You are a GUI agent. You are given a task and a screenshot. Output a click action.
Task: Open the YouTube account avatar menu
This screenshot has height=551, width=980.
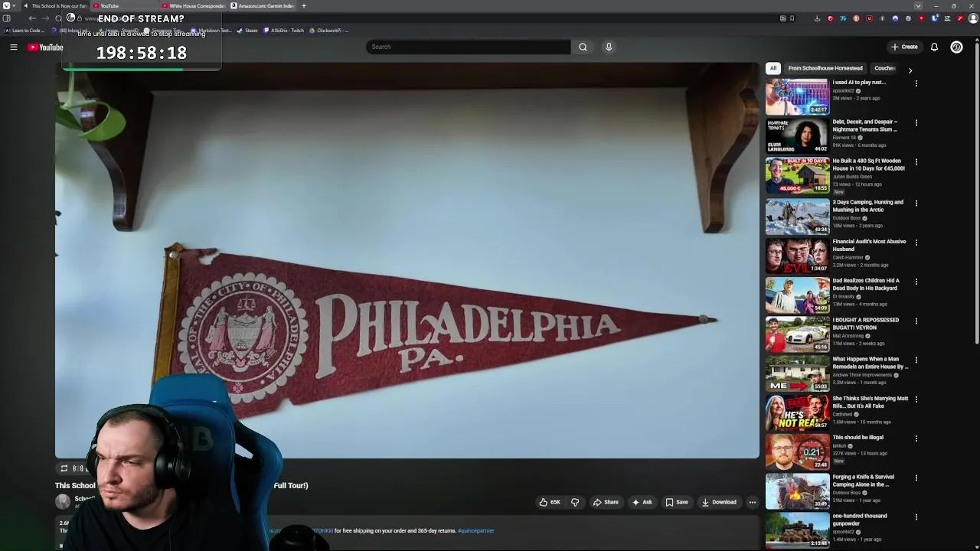tap(956, 47)
